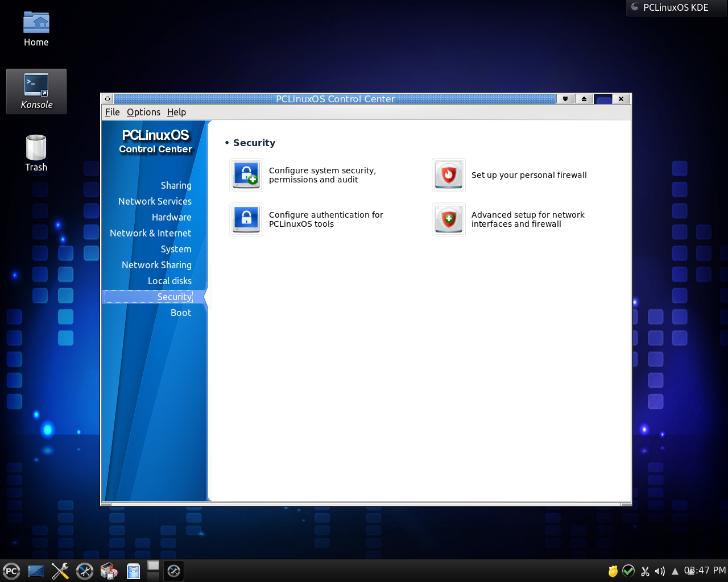The height and width of the screenshot is (582, 728).
Task: Open the Options menu
Action: pyautogui.click(x=143, y=113)
